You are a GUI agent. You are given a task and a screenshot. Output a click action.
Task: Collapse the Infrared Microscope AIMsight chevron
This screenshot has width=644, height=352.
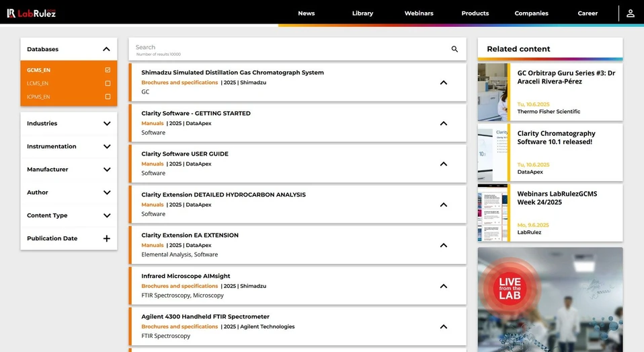point(444,286)
